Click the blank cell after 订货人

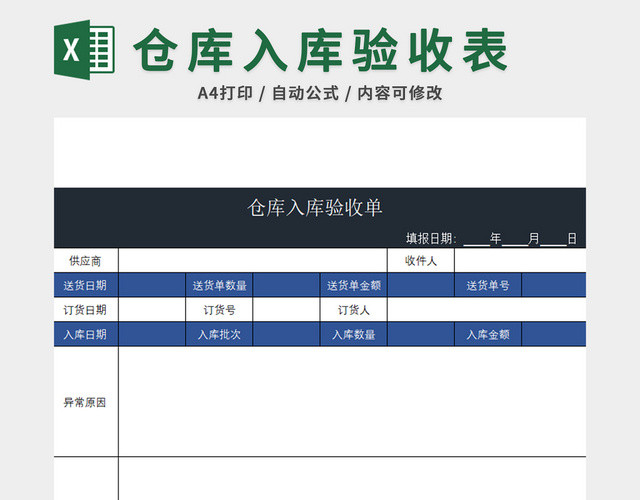487,310
